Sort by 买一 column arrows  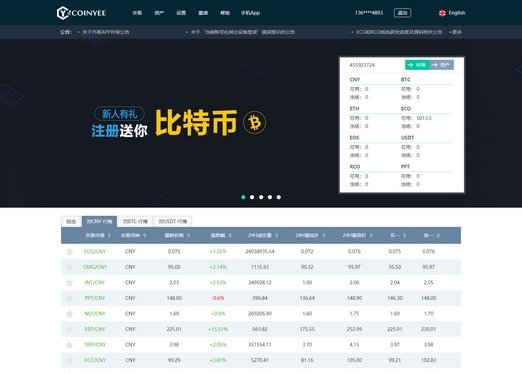(404, 236)
